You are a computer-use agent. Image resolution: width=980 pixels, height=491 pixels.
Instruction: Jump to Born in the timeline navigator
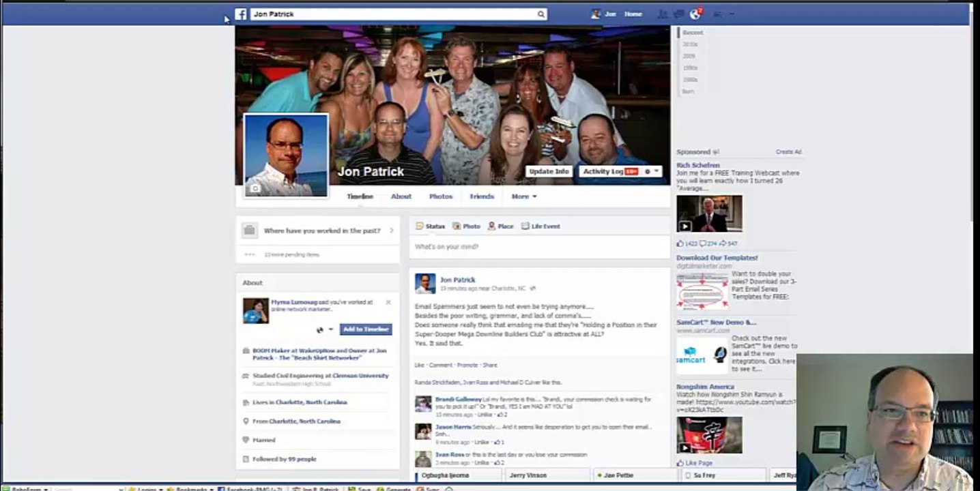coord(688,91)
